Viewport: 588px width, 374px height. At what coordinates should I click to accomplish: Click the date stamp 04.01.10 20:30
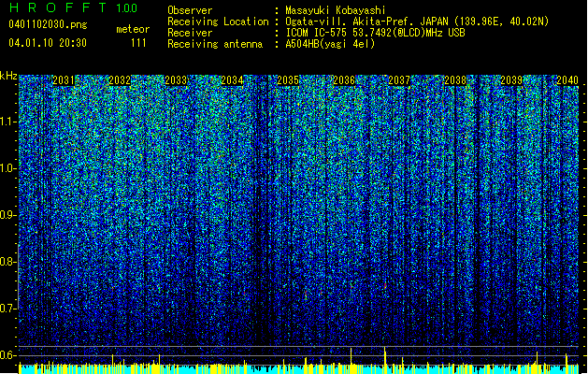(48, 43)
